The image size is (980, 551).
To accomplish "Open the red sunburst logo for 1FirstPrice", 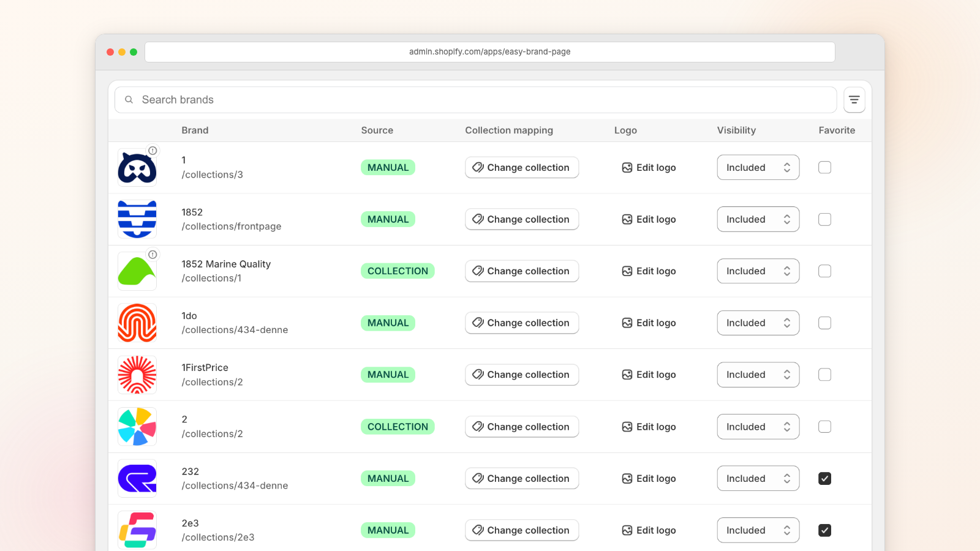I will coord(137,375).
